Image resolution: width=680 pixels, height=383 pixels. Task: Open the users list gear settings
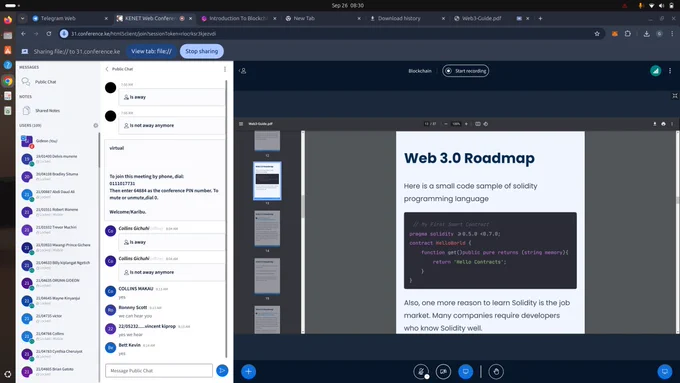(96, 125)
